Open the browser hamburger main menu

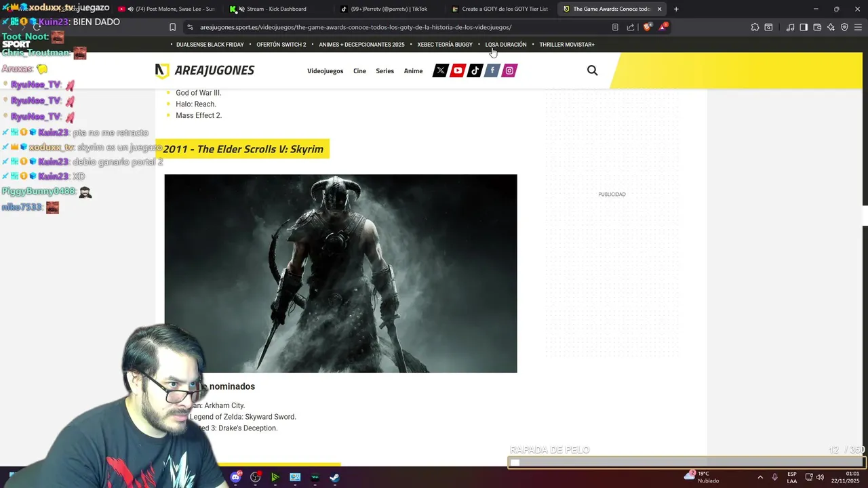(x=858, y=27)
